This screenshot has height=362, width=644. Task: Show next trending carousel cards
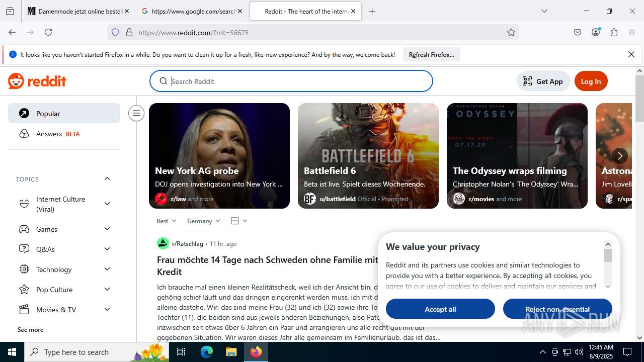pos(620,156)
